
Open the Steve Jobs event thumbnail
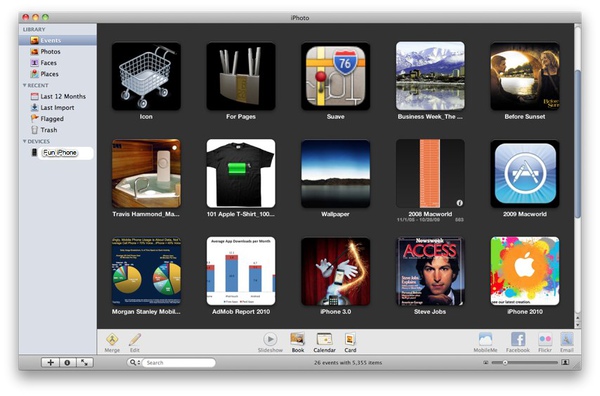coord(430,271)
